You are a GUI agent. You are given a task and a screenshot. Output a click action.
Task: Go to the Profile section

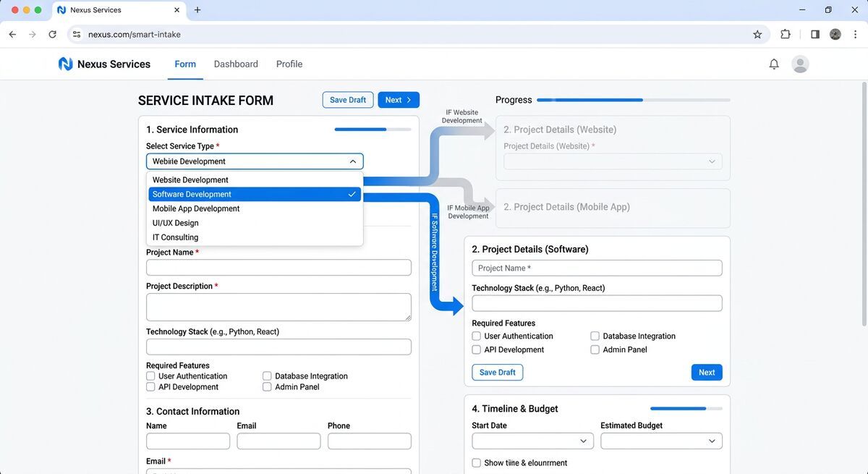point(289,64)
